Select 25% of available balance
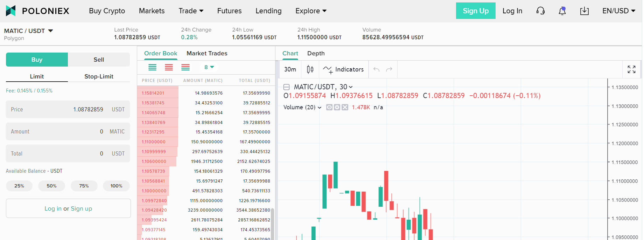This screenshot has height=240, width=644. coord(19,186)
